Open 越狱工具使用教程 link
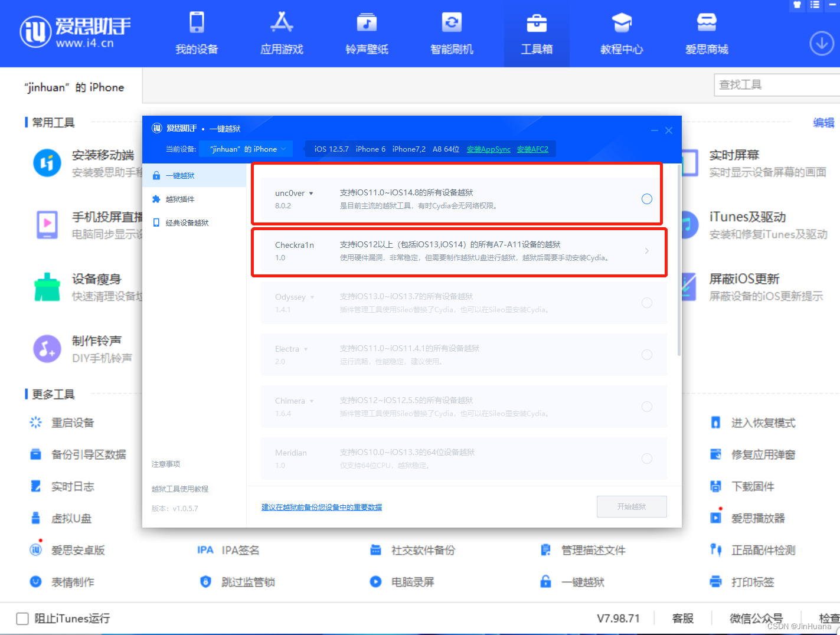Screen dimensions: 840x635 point(180,489)
